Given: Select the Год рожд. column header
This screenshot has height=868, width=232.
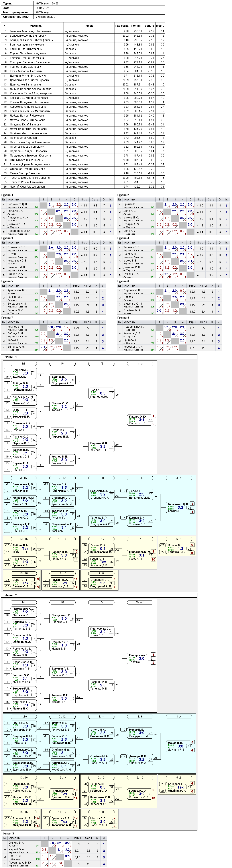Looking at the screenshot, I should tap(122, 26).
